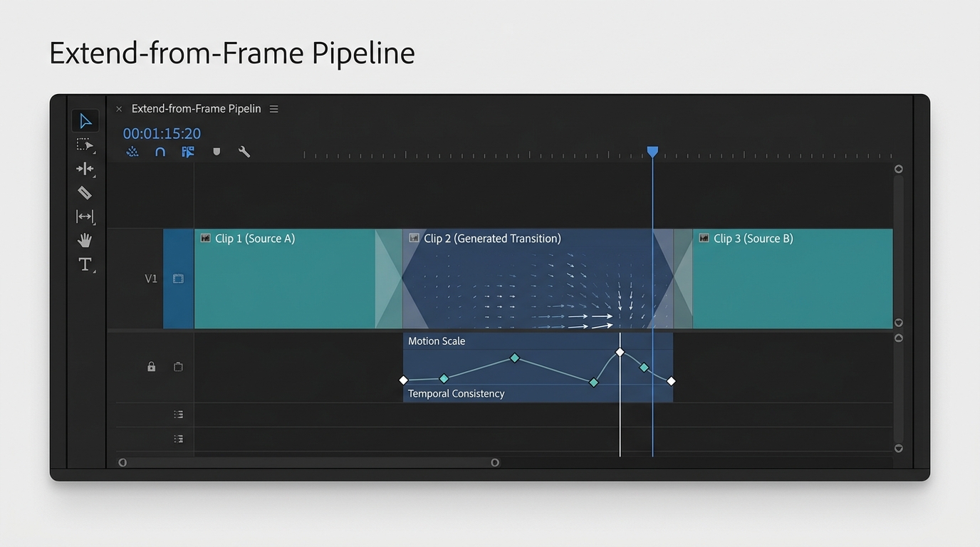The width and height of the screenshot is (980, 547).
Task: Select the Selection arrow tool
Action: point(85,121)
